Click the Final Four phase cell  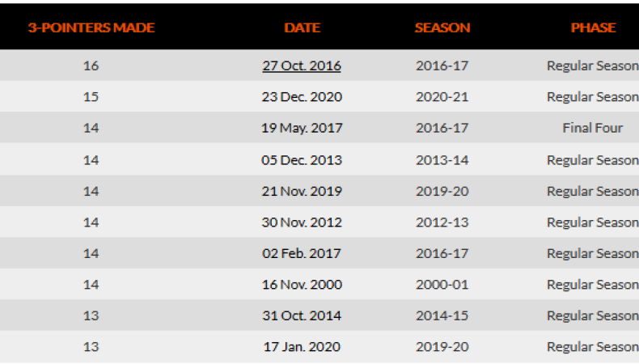(593, 128)
